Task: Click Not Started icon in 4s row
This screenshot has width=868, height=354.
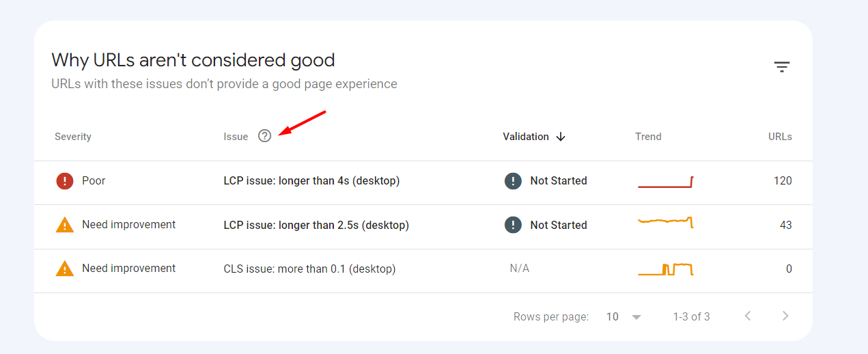Action: click(513, 181)
